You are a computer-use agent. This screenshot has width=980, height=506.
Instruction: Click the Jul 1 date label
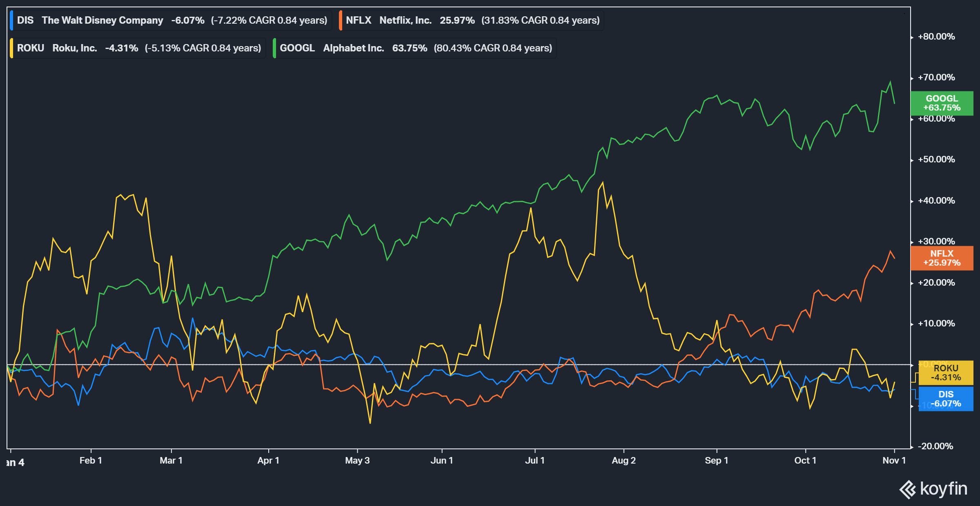coord(535,461)
